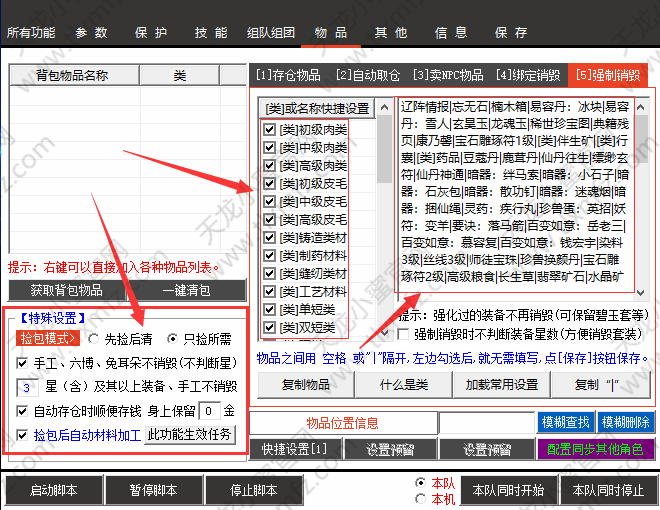Image resolution: width=660 pixels, height=510 pixels.
Task: Open the 保存 tab
Action: (511, 32)
